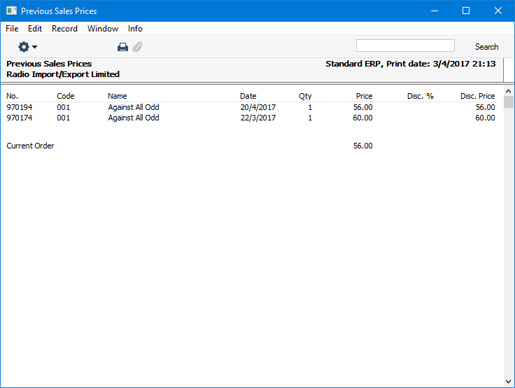This screenshot has height=388, width=515.
Task: Click the scrollbar up arrow
Action: tap(508, 91)
